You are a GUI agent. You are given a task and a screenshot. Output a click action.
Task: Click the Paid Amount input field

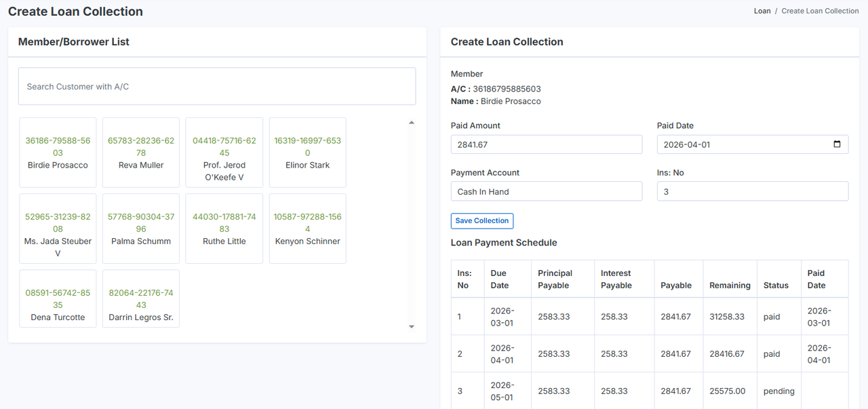546,144
